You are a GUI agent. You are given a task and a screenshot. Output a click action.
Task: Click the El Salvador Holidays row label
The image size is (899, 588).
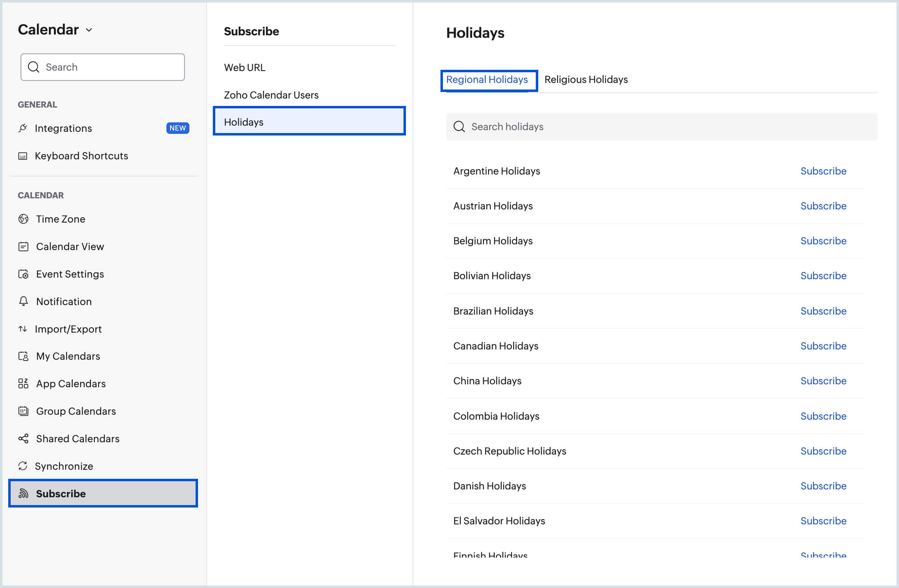[499, 521]
